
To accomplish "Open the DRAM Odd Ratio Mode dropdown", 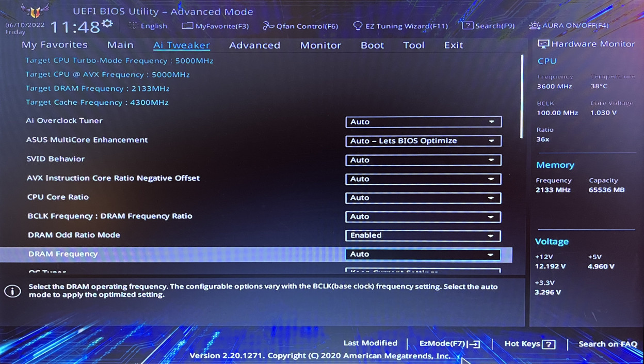I will (x=423, y=235).
